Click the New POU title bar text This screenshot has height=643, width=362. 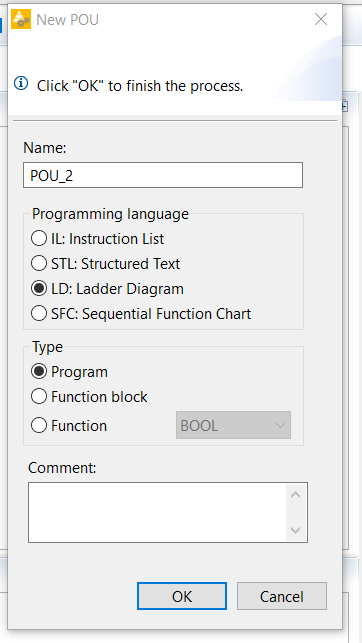click(67, 20)
